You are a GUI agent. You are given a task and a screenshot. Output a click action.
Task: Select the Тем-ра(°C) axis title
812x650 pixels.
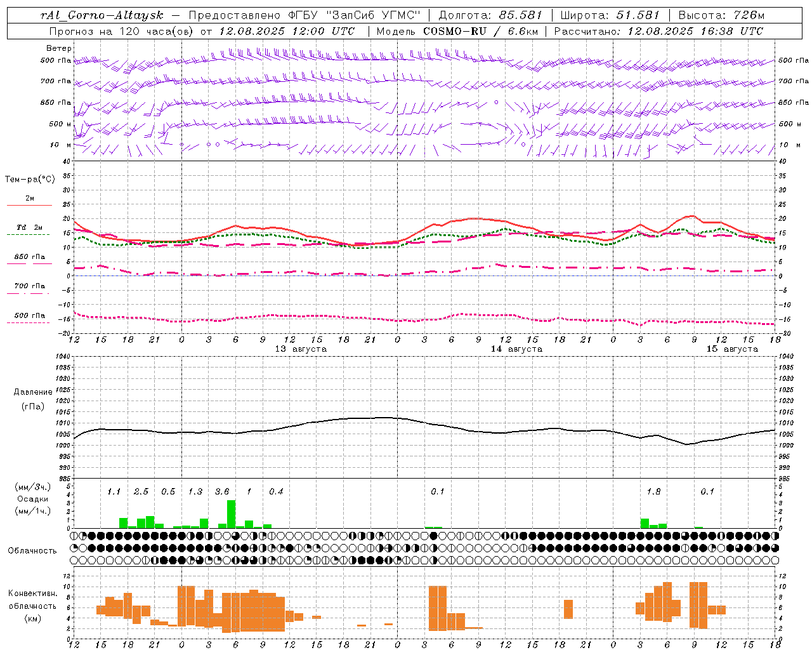pyautogui.click(x=30, y=180)
